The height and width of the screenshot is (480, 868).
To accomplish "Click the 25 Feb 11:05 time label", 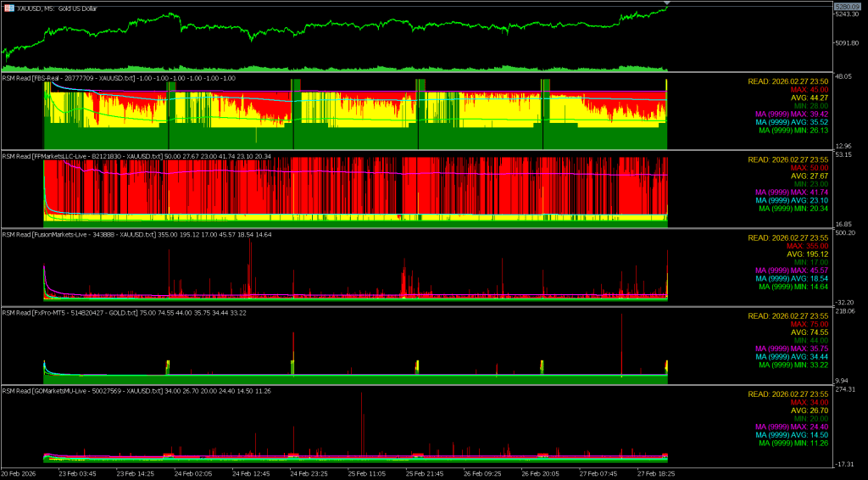I will (x=369, y=473).
